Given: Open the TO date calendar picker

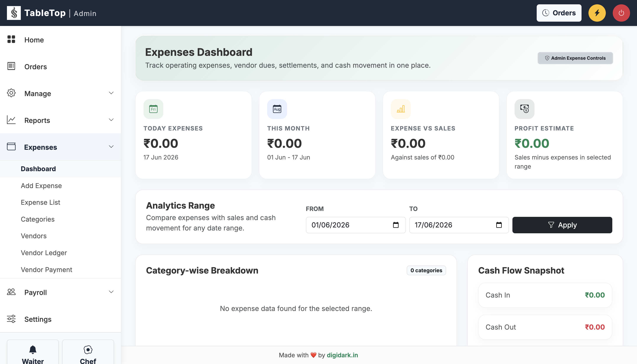Looking at the screenshot, I should (499, 225).
